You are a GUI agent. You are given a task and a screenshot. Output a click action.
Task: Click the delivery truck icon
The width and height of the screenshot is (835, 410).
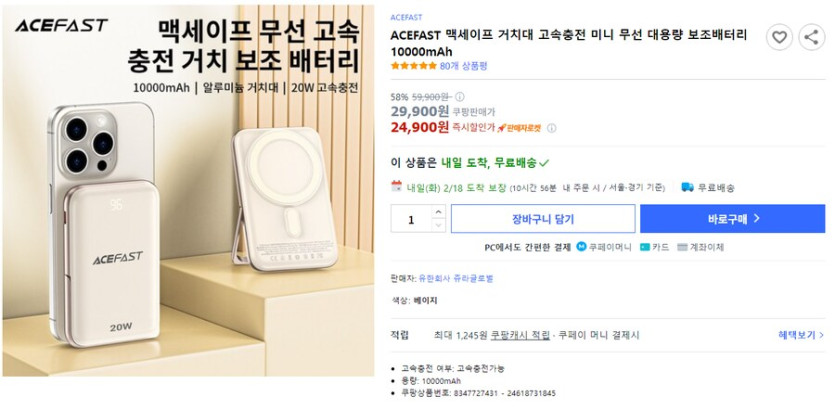tap(687, 187)
